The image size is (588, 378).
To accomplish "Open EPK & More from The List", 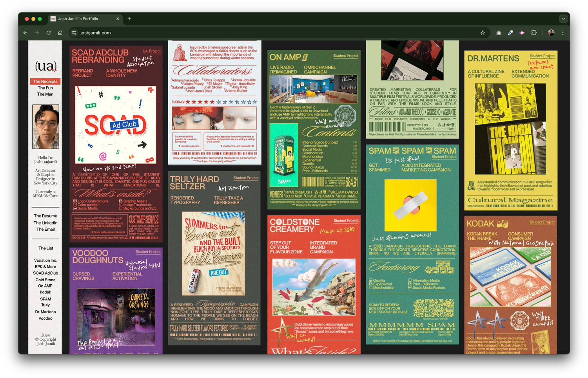I will point(45,267).
